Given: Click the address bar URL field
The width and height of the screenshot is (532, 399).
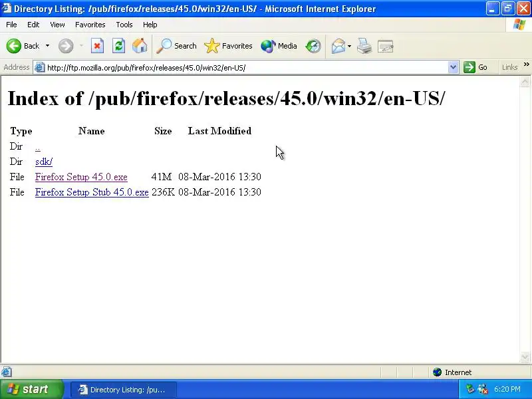Looking at the screenshot, I should (247, 68).
